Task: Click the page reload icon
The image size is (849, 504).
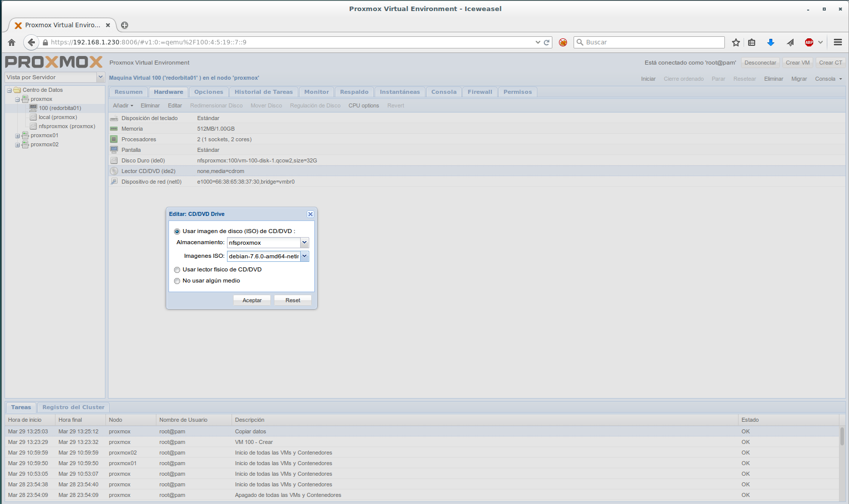Action: coord(546,42)
